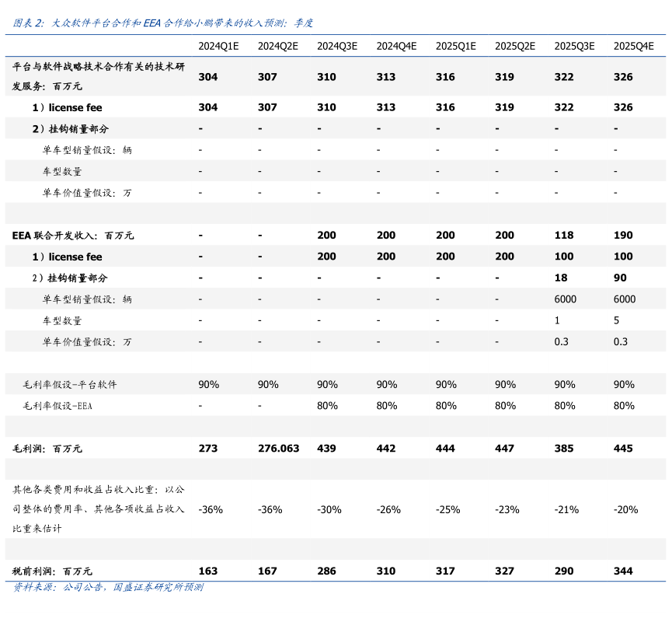672x622 pixels.
Task: Select pre-tax profit value 327
Action: (x=504, y=571)
